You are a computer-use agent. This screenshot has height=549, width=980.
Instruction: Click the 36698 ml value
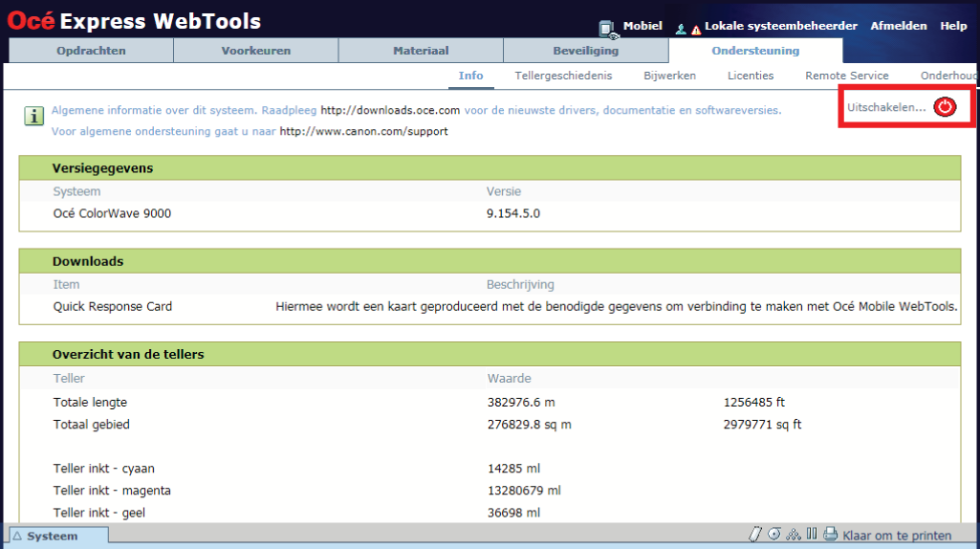[513, 513]
